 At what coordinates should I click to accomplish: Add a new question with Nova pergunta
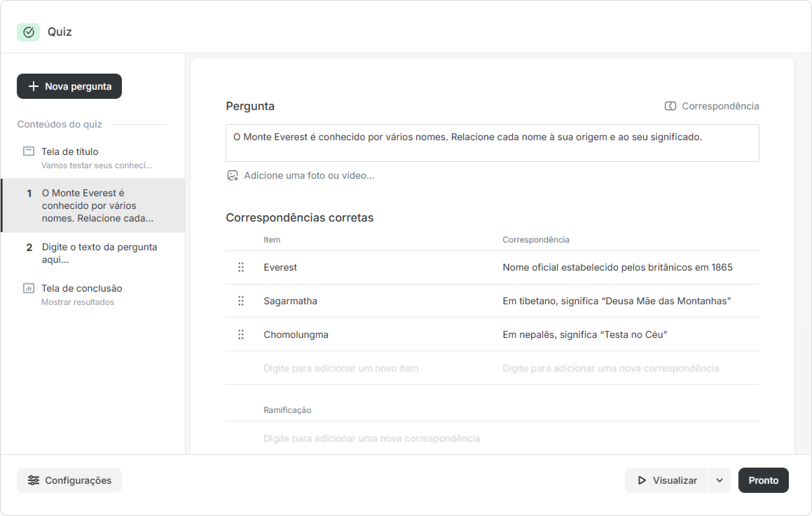coord(69,86)
